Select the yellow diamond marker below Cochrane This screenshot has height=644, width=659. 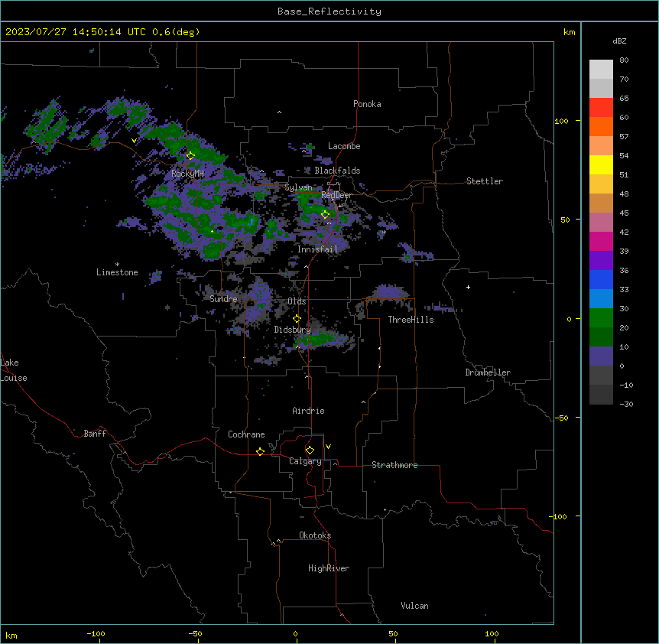point(260,451)
